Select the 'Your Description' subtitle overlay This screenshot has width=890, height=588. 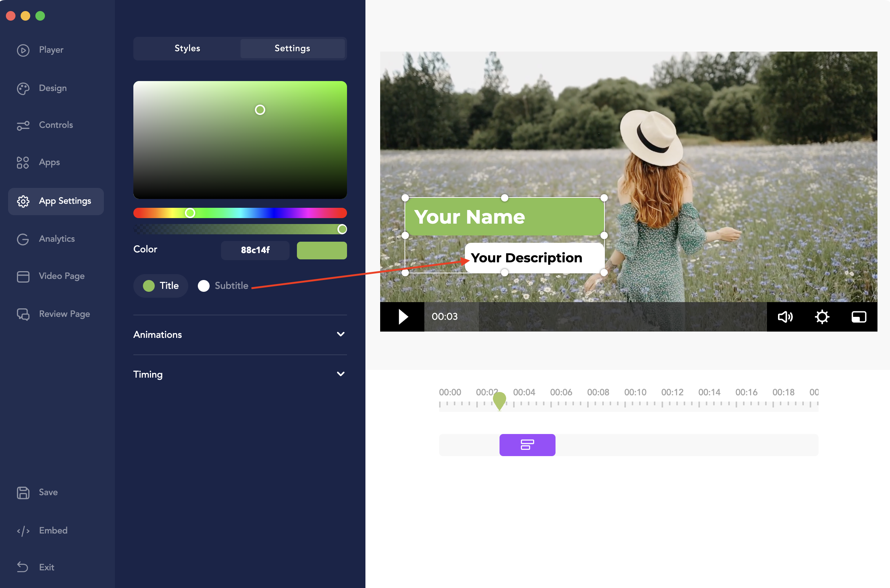(535, 258)
